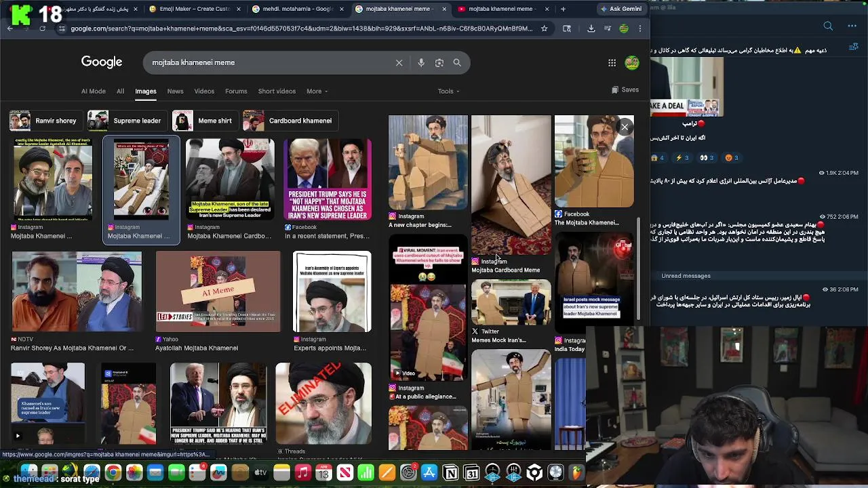Screen dimensions: 868x488
Task: Open Photos app from the Dock
Action: pyautogui.click(x=134, y=472)
